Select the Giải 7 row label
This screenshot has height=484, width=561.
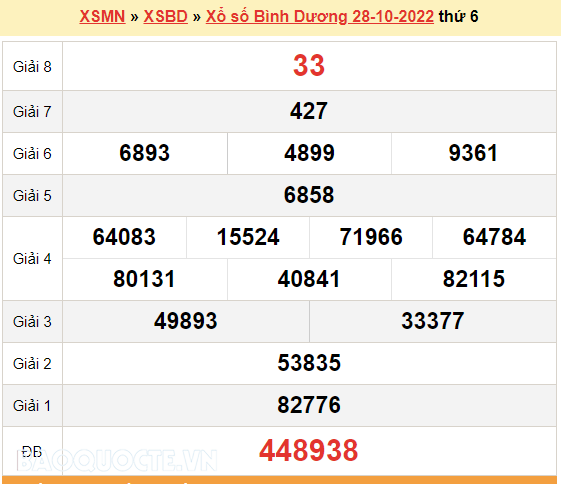coord(32,112)
